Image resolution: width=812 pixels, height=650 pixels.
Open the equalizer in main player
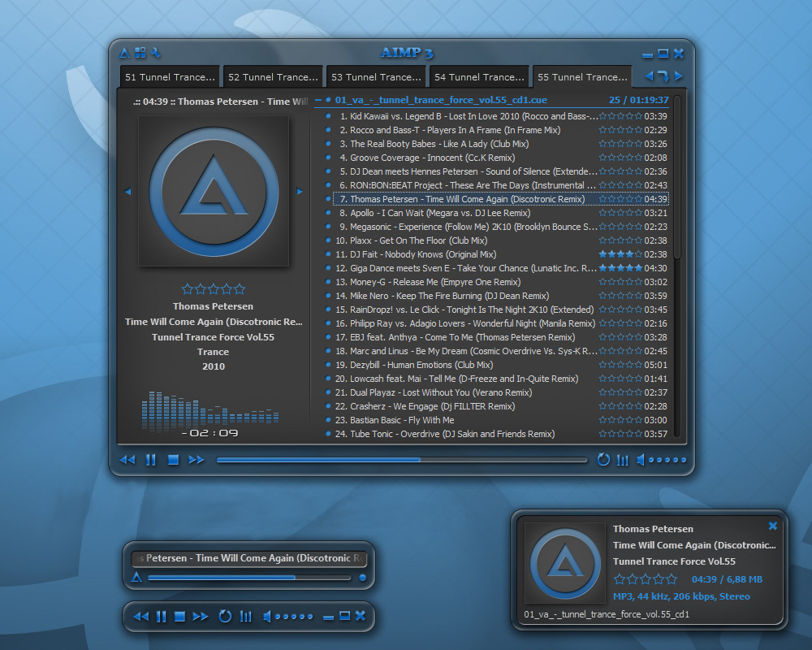click(623, 460)
